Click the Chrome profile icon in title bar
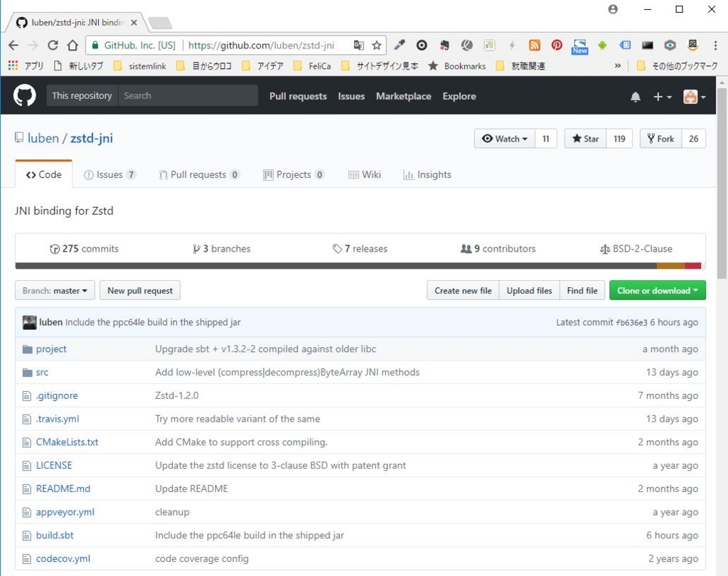The width and height of the screenshot is (728, 576). [613, 9]
